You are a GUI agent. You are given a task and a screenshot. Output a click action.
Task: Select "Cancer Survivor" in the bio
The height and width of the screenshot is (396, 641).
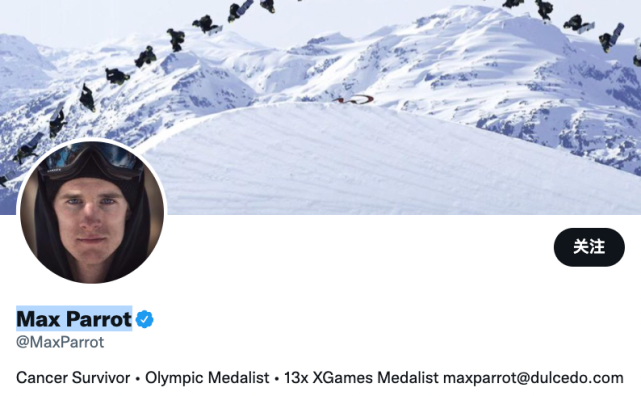click(73, 378)
